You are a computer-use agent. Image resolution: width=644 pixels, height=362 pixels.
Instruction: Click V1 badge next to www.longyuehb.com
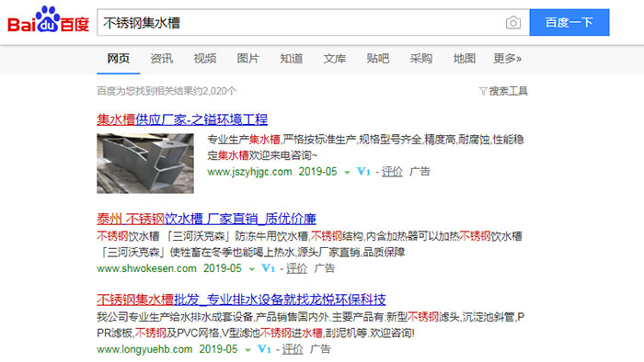pos(264,349)
